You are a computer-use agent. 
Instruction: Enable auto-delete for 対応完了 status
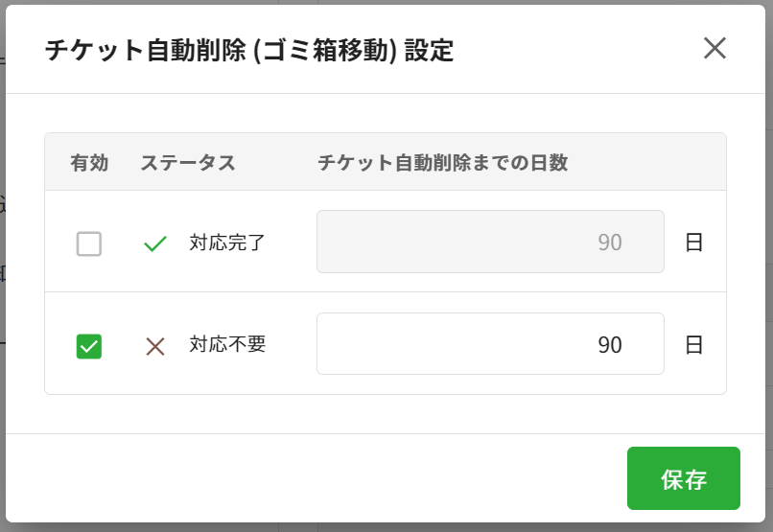click(89, 243)
